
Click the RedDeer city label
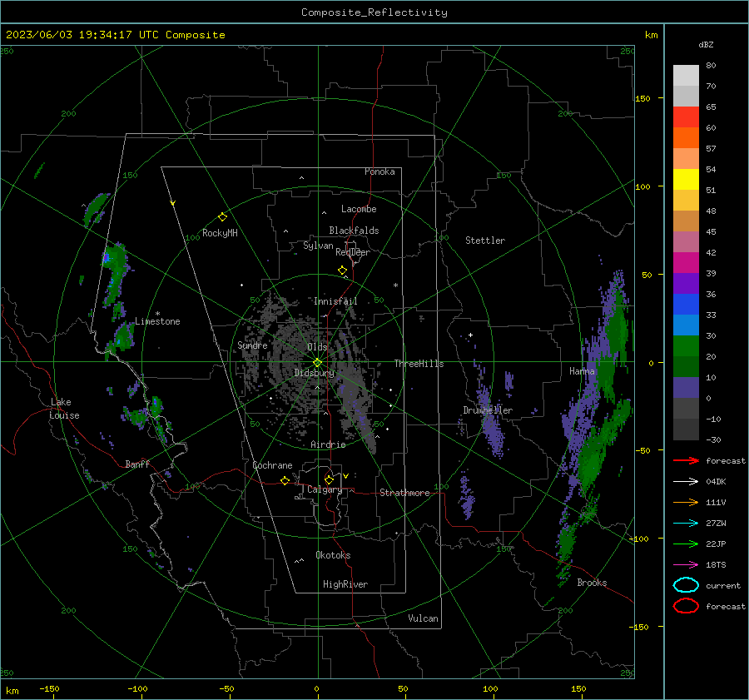click(353, 252)
